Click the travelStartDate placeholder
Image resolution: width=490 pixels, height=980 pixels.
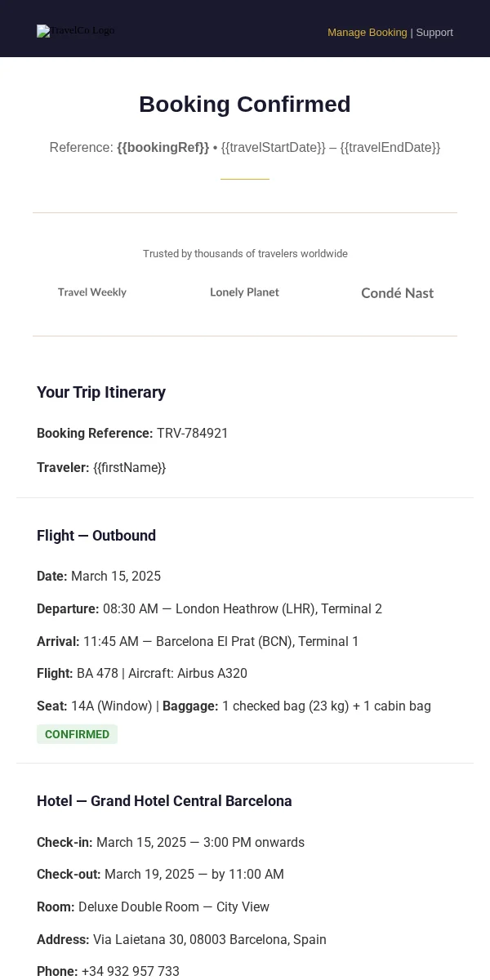[273, 148]
